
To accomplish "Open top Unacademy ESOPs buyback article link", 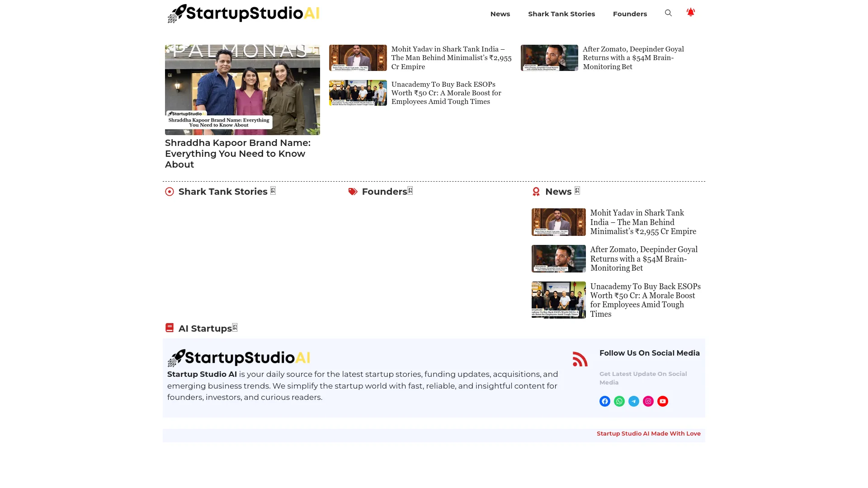I will [x=446, y=93].
